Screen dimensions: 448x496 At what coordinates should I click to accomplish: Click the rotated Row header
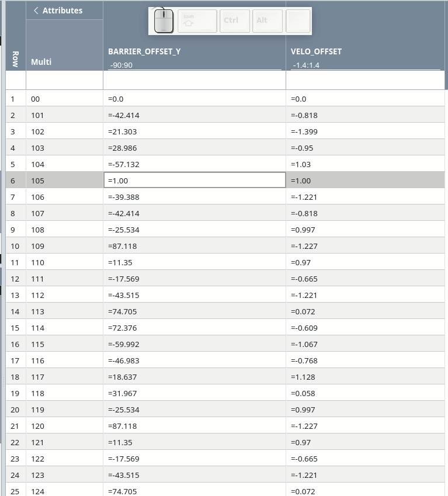[15, 59]
